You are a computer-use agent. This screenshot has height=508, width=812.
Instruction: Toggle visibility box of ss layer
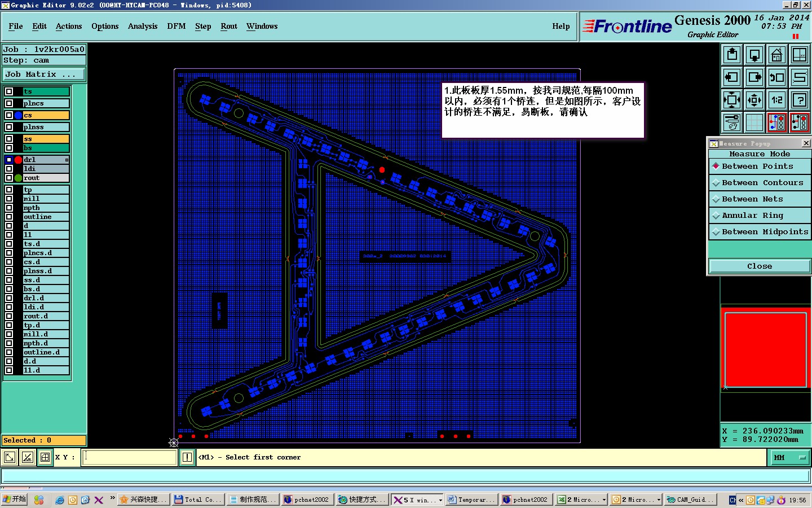click(x=9, y=139)
